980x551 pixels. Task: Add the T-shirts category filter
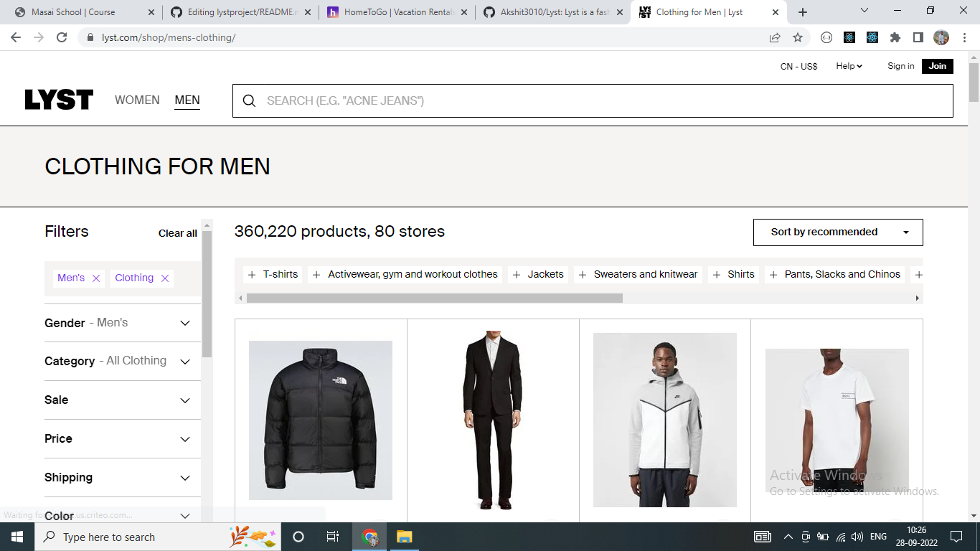click(273, 274)
